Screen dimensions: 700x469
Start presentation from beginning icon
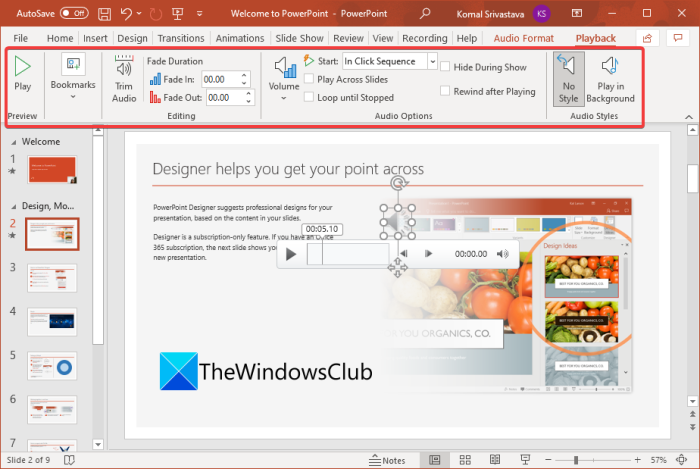(x=178, y=14)
